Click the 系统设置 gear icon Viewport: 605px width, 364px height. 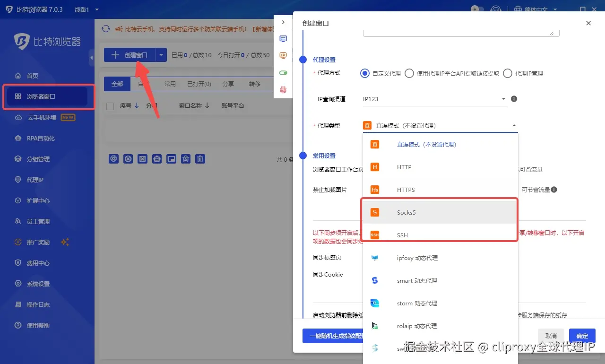[18, 284]
